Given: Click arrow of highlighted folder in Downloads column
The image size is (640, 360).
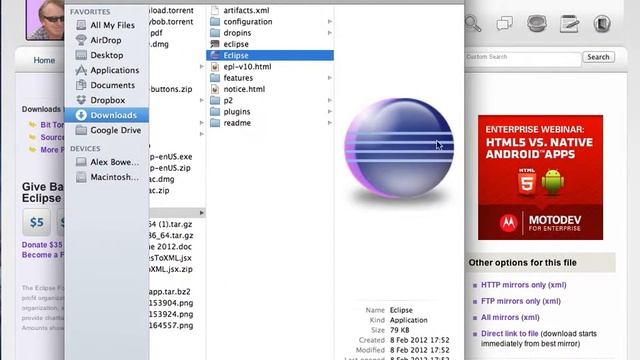Looking at the screenshot, I should pos(201,213).
